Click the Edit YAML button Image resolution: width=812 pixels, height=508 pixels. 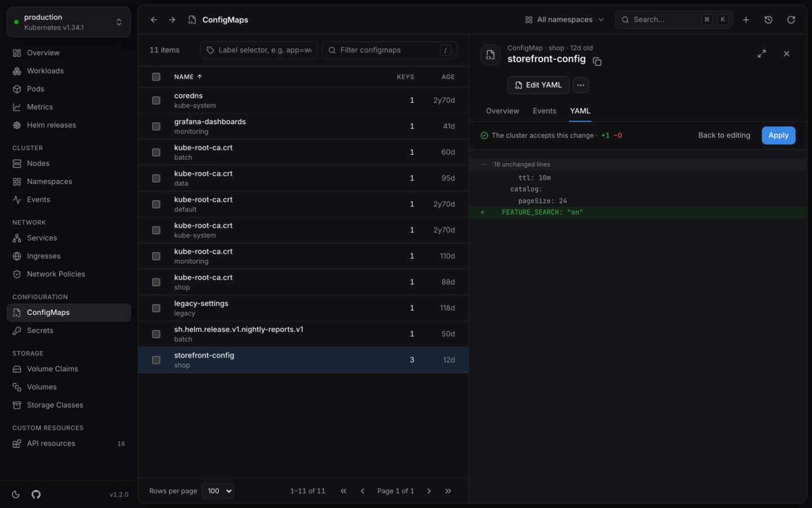click(x=538, y=85)
